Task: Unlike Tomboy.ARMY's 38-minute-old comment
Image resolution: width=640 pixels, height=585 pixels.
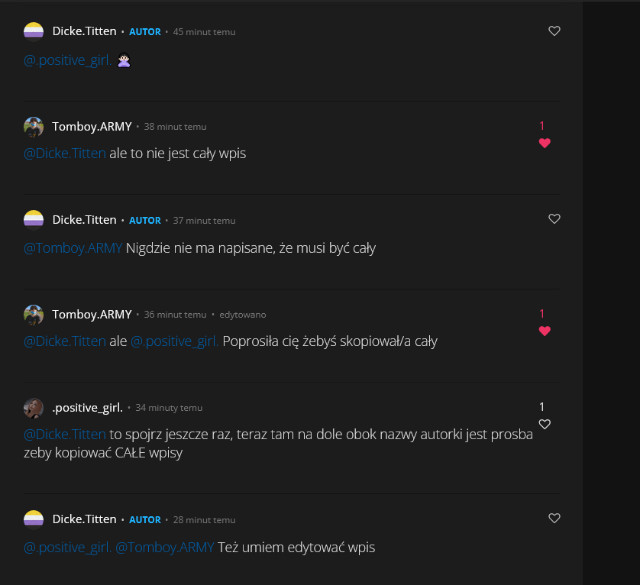Action: tap(545, 143)
